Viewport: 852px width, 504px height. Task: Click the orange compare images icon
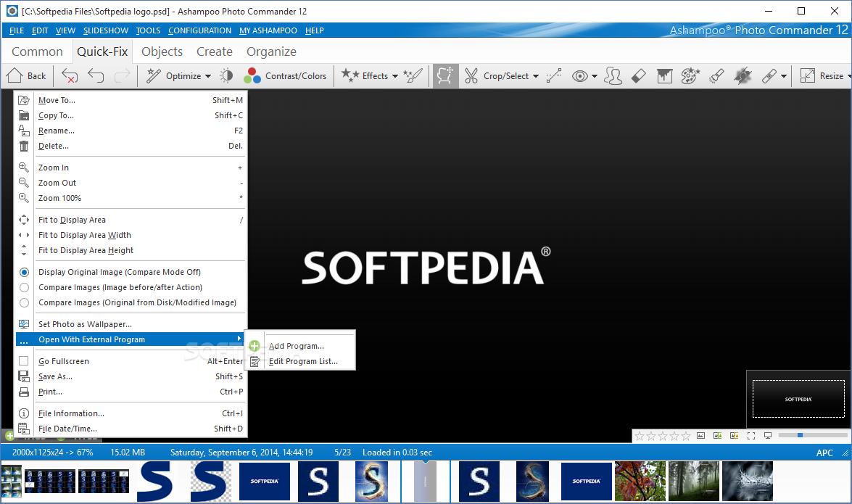[x=735, y=436]
